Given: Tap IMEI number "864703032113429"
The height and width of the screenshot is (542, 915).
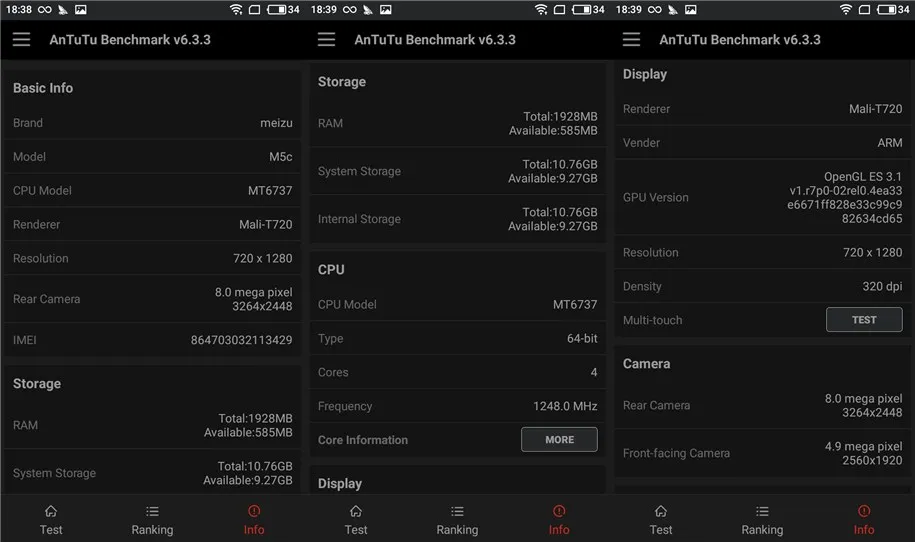Looking at the screenshot, I should tap(242, 340).
